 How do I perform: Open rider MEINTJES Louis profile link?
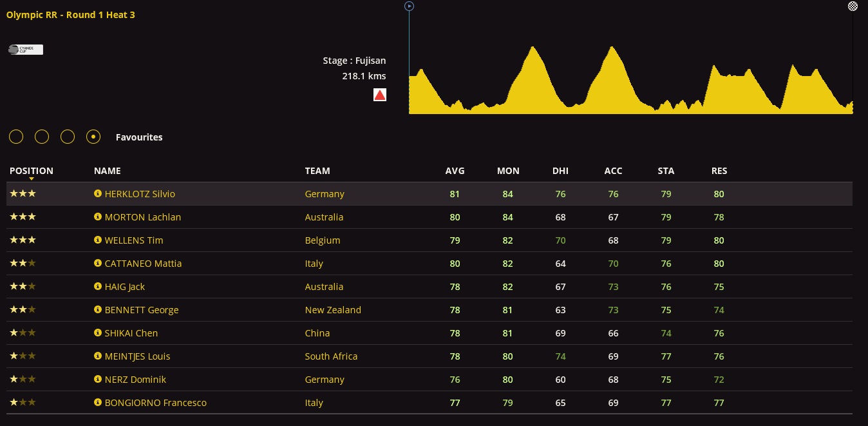tap(137, 356)
